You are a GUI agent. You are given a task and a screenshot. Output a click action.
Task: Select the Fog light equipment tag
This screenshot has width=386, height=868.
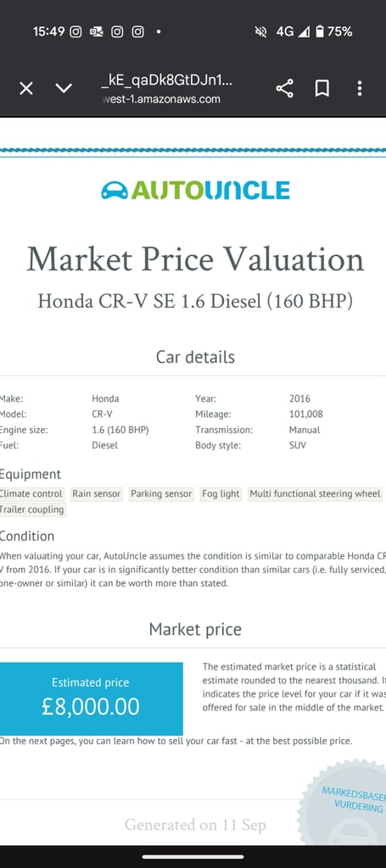[221, 494]
